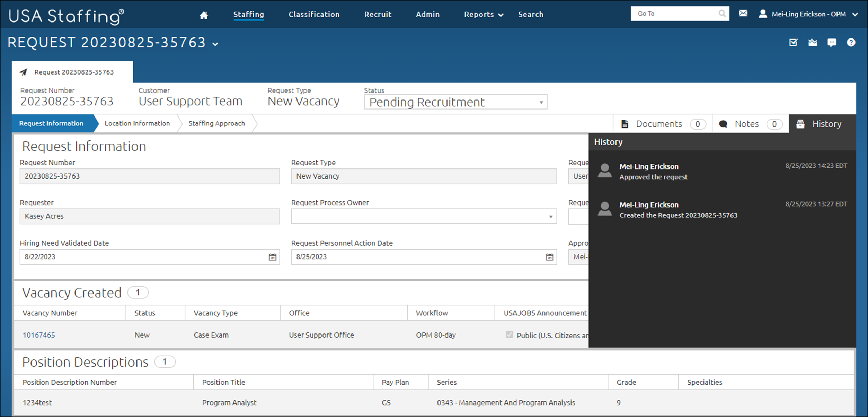Screen dimensions: 868x417
Task: Open the Recruit menu
Action: tap(378, 15)
